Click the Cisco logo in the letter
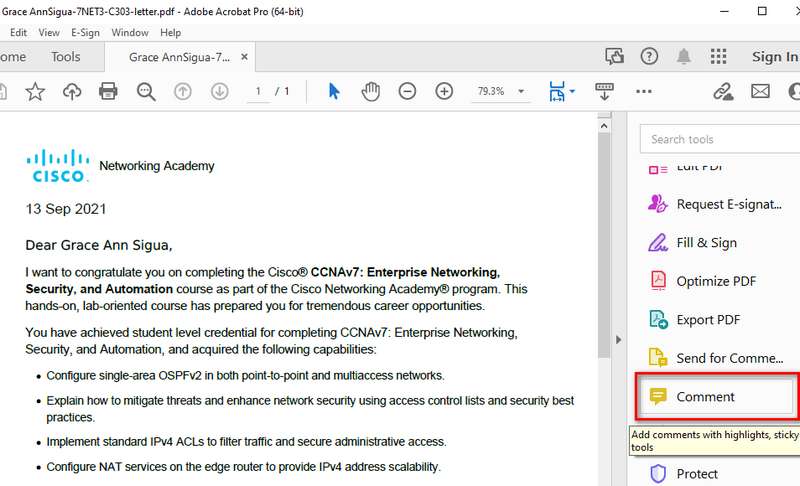800x486 pixels. pos(58,166)
